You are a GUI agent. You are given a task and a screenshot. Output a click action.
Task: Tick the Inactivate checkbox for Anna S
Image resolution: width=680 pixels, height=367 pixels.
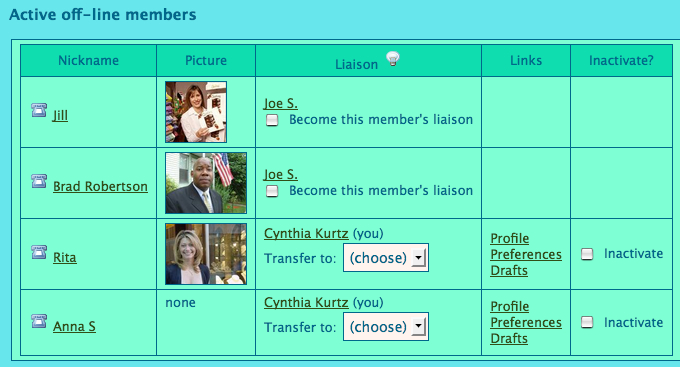click(587, 322)
